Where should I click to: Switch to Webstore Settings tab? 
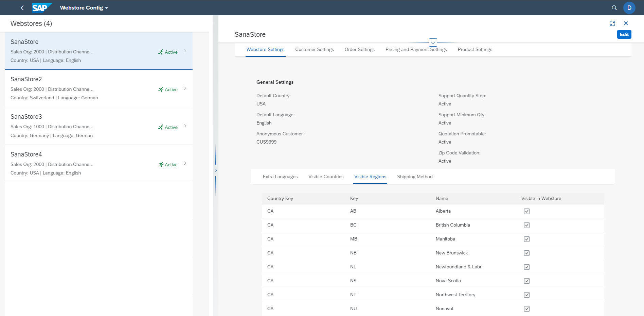pyautogui.click(x=265, y=50)
